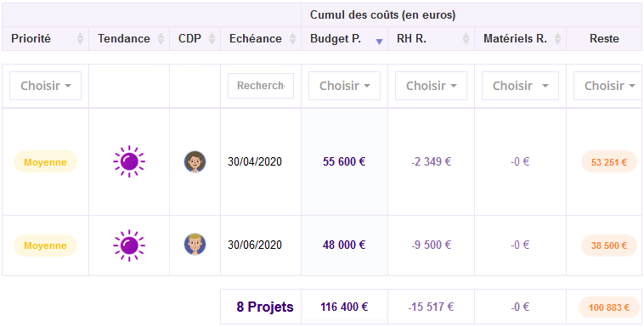Sort the CDP column using its arrows
Viewport: 644px width, 327px height.
pos(212,39)
